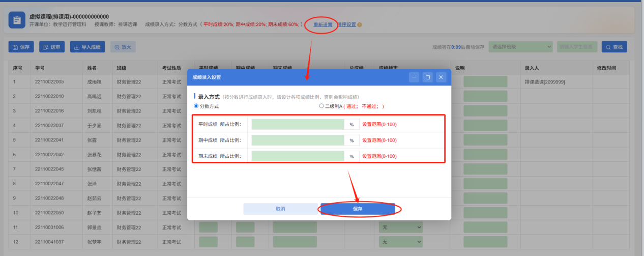Expand the 成绩标志 dropdown in row 12
The height and width of the screenshot is (256, 644).
coord(400,241)
